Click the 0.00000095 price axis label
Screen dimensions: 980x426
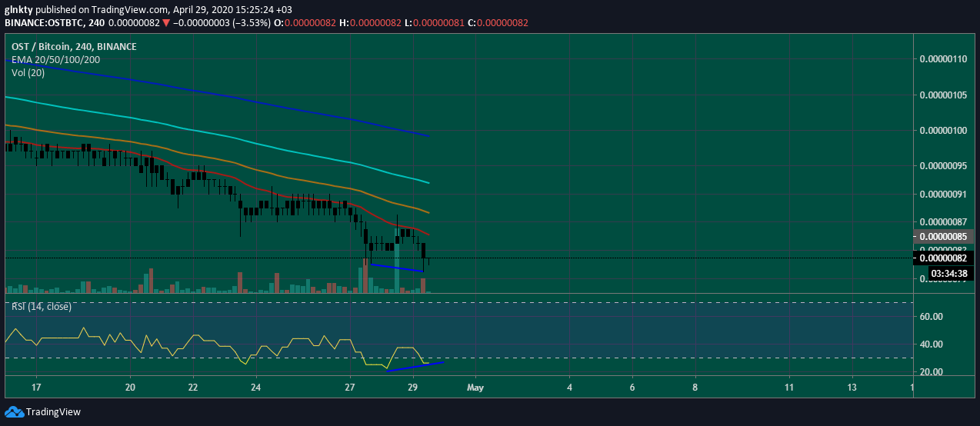coord(943,165)
